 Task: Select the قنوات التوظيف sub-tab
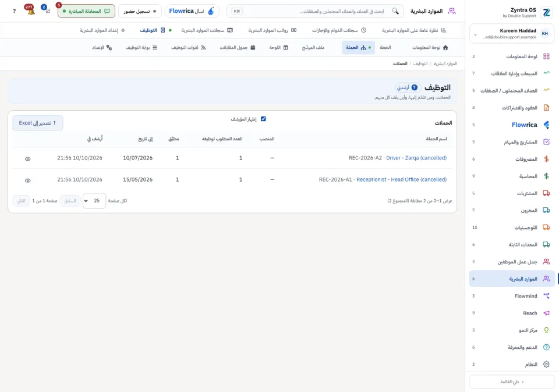188,47
